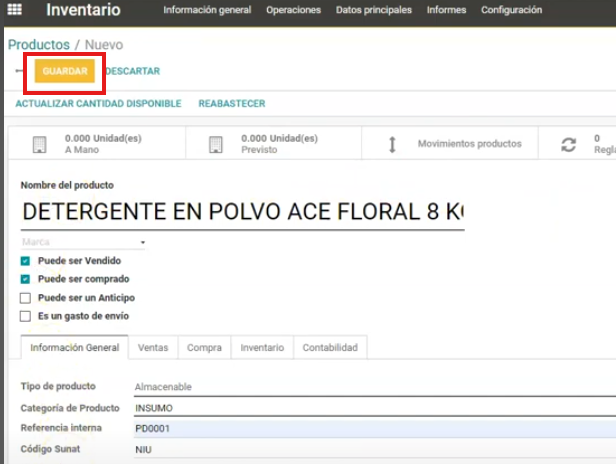Screen dimensions: 616x464
Task: Click the REABASTECER button
Action: click(x=232, y=104)
